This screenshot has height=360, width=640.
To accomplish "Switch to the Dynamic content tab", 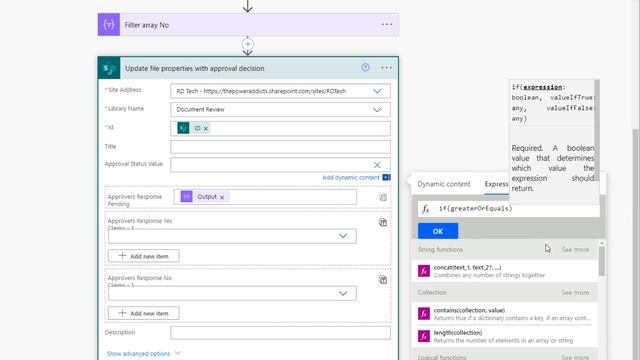I will click(444, 184).
